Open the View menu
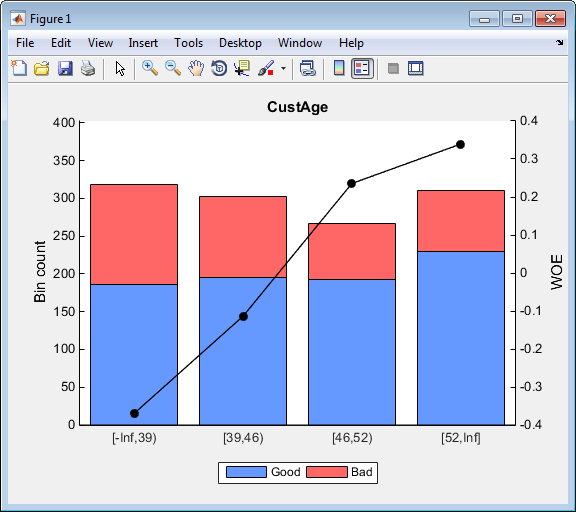The width and height of the screenshot is (576, 512). [100, 43]
